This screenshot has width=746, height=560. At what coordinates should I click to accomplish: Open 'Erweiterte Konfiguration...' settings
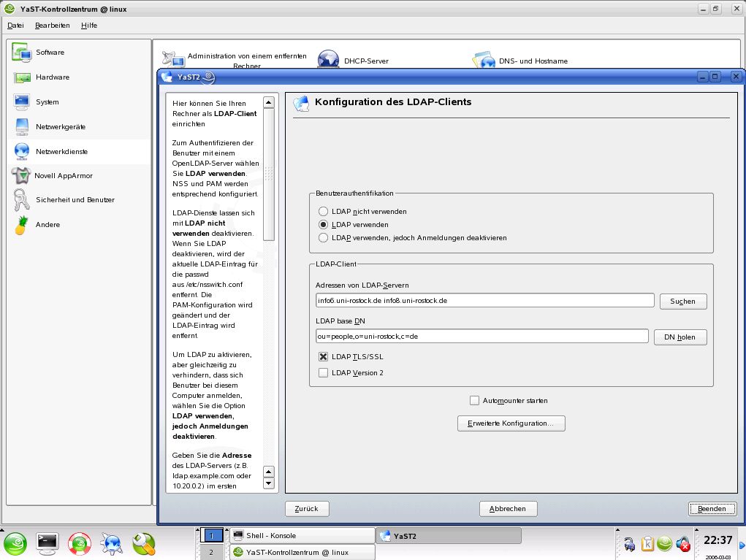click(511, 423)
